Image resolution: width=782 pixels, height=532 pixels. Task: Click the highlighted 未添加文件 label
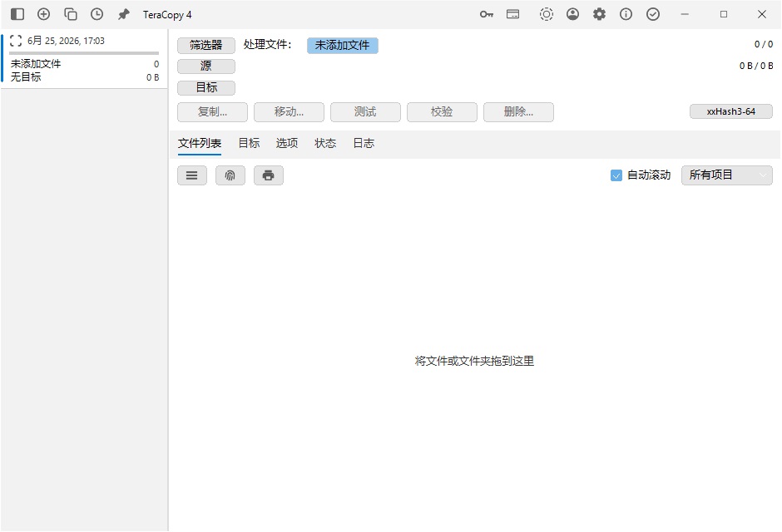343,46
